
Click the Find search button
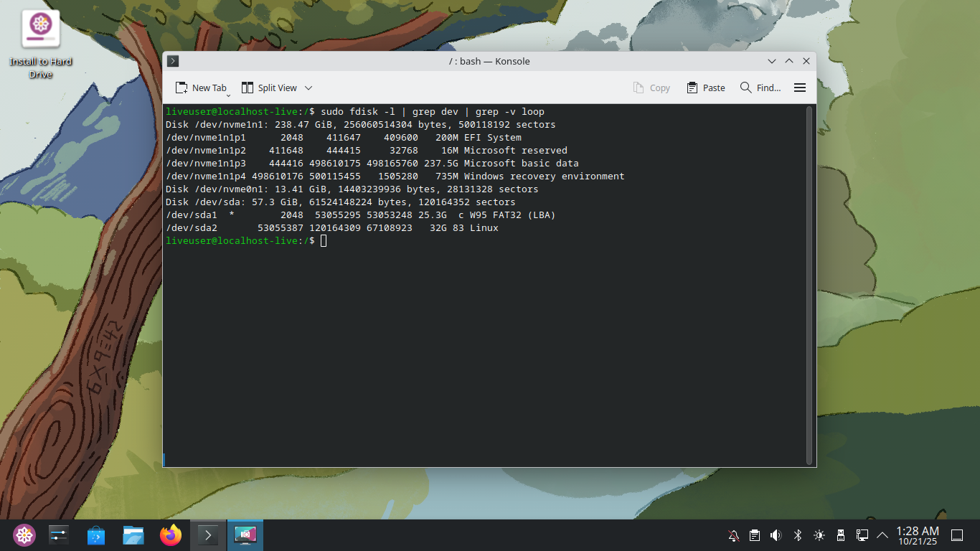(760, 88)
